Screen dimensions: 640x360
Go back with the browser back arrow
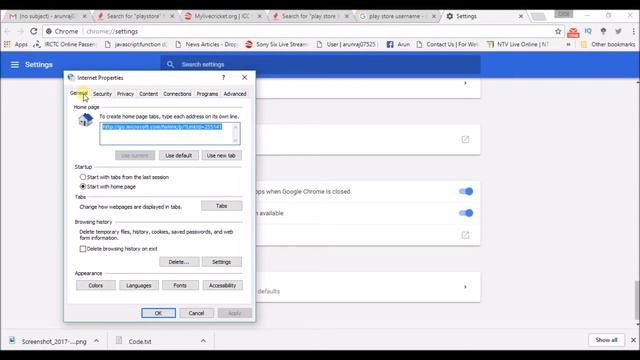[7, 31]
